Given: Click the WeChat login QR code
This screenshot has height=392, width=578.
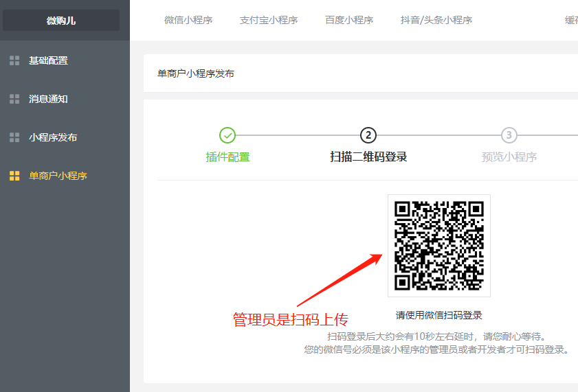Looking at the screenshot, I should pyautogui.click(x=439, y=246).
